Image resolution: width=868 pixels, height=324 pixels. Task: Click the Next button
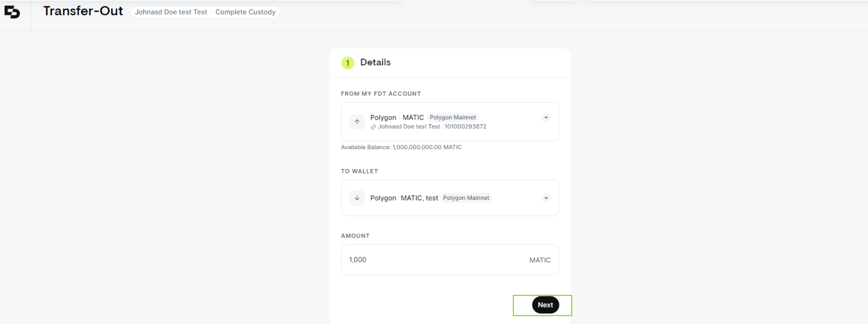coord(545,305)
